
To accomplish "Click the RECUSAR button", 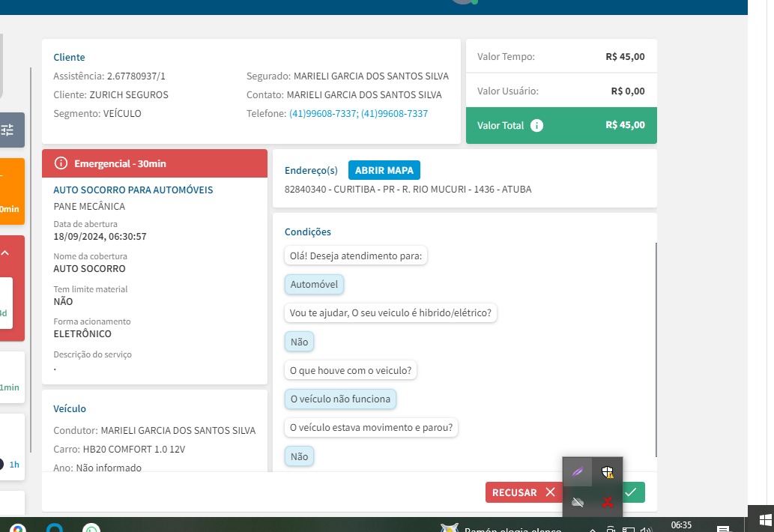I will (x=524, y=492).
